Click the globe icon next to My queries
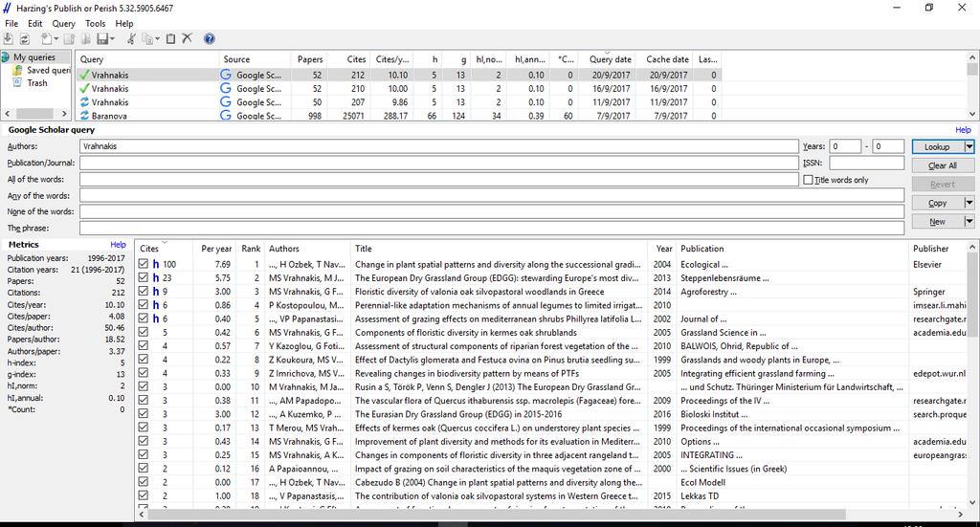This screenshot has height=527, width=980. click(6, 56)
